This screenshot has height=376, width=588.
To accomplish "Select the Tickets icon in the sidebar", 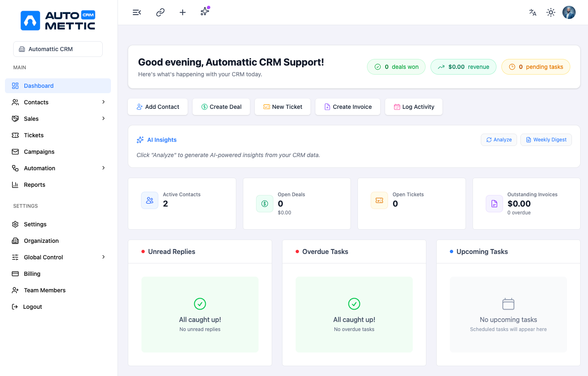I will 14,135.
